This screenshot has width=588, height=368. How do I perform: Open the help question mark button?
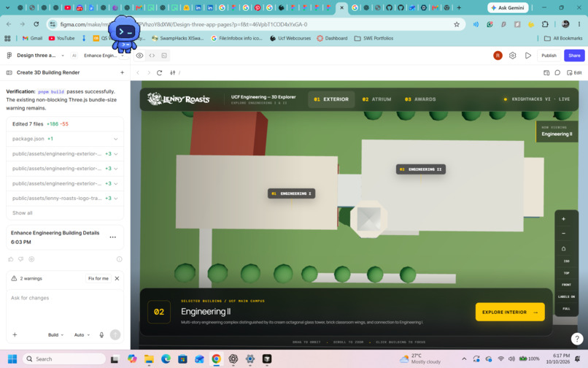577,339
